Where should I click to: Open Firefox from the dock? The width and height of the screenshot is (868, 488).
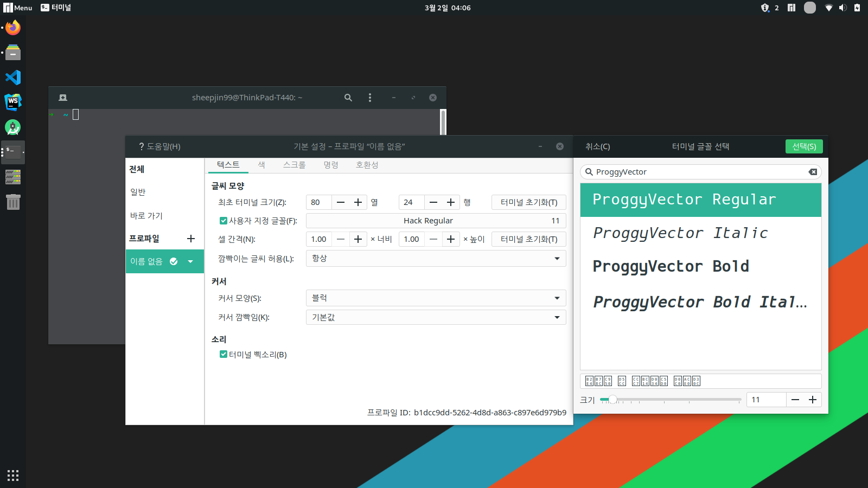pyautogui.click(x=13, y=28)
